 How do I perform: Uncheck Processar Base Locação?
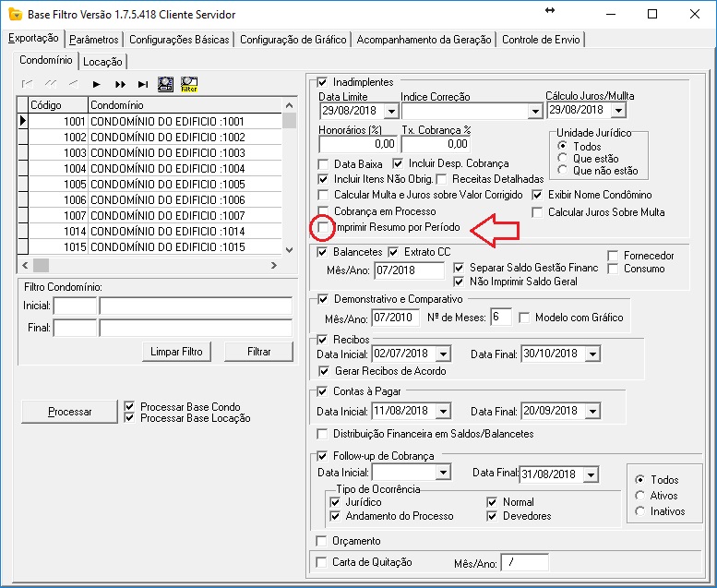129,418
